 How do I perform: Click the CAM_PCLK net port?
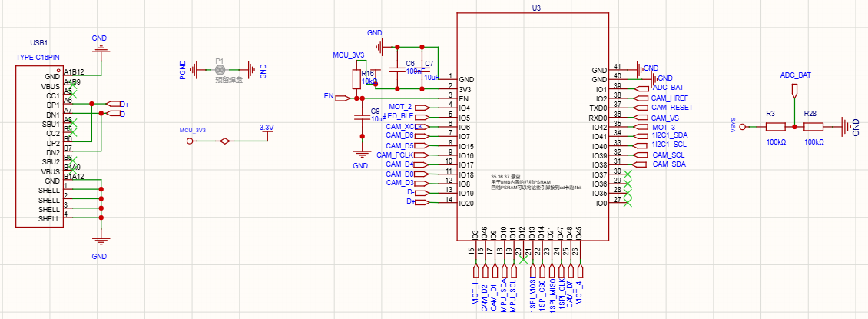422,155
